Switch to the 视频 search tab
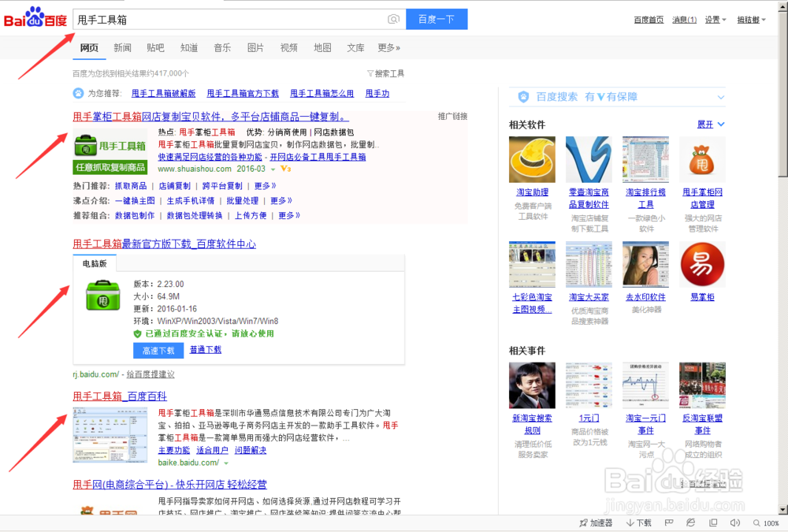The width and height of the screenshot is (788, 532). click(288, 47)
